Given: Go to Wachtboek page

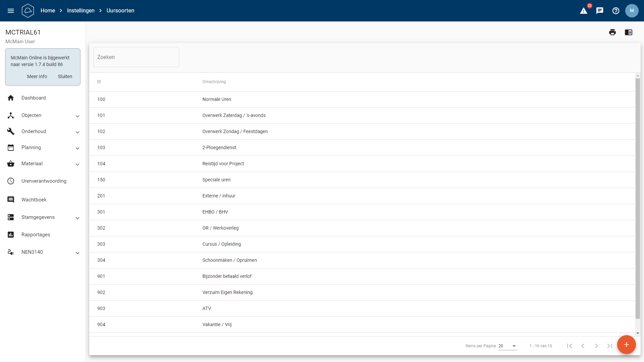Looking at the screenshot, I should pyautogui.click(x=34, y=200).
